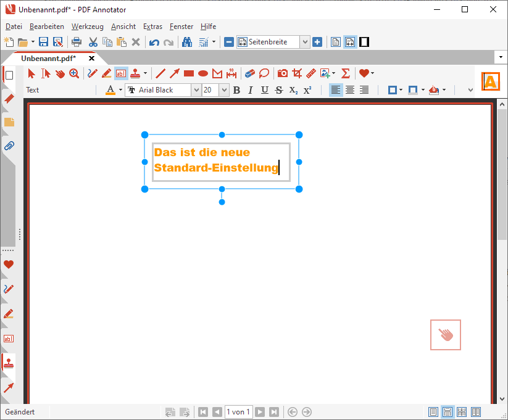The height and width of the screenshot is (420, 508).
Task: Open the Ansicht menu
Action: pyautogui.click(x=123, y=27)
